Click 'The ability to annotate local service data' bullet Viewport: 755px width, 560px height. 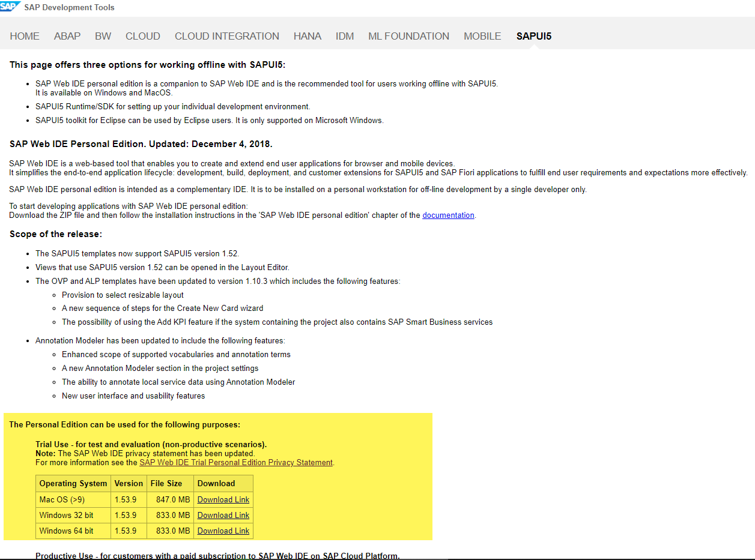pyautogui.click(x=178, y=382)
